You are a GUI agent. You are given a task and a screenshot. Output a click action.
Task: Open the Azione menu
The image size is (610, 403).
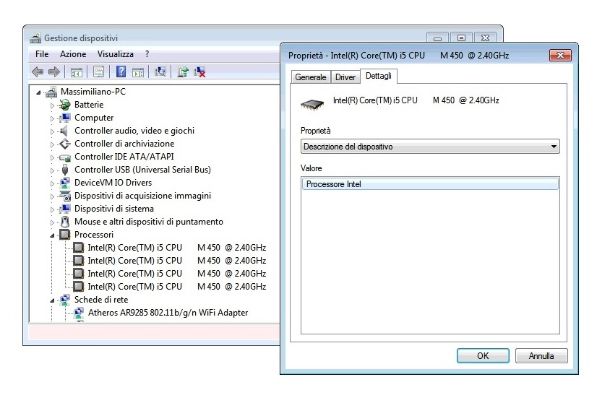point(73,54)
